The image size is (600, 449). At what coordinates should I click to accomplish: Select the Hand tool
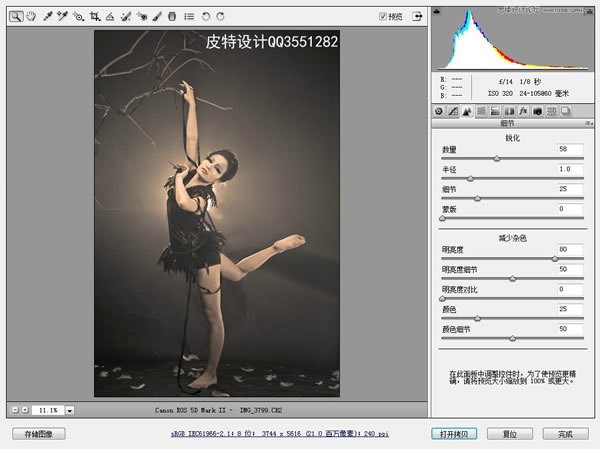(31, 16)
